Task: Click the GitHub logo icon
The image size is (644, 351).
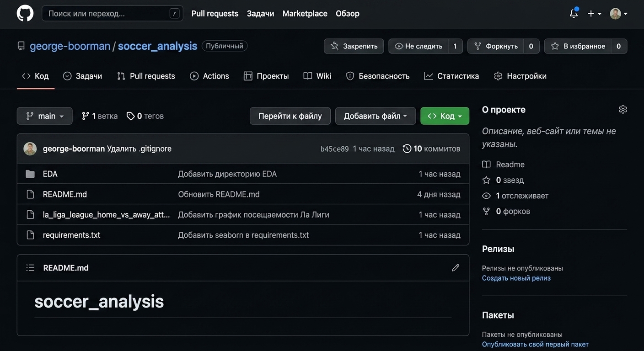Action: pos(25,13)
